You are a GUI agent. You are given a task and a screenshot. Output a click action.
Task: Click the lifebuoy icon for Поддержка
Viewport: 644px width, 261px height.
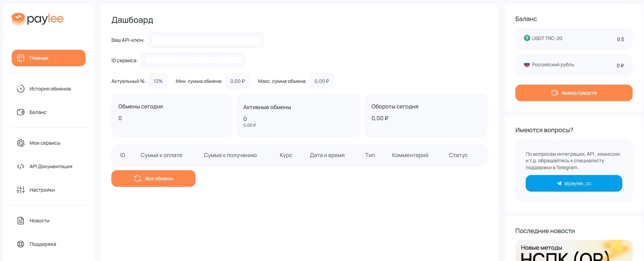21,244
